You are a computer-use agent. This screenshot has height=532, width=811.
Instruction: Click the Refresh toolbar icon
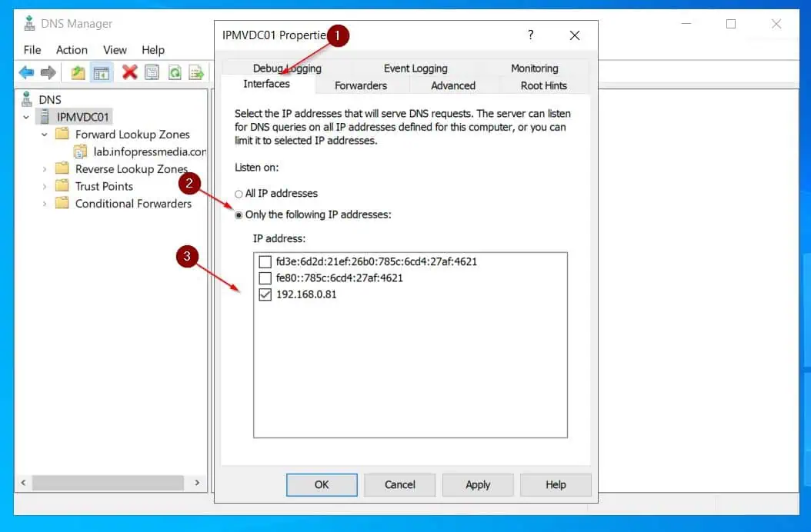point(175,72)
